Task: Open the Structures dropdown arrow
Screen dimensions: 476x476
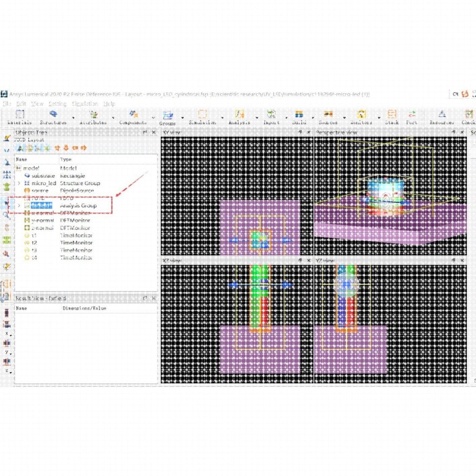Action: click(73, 118)
